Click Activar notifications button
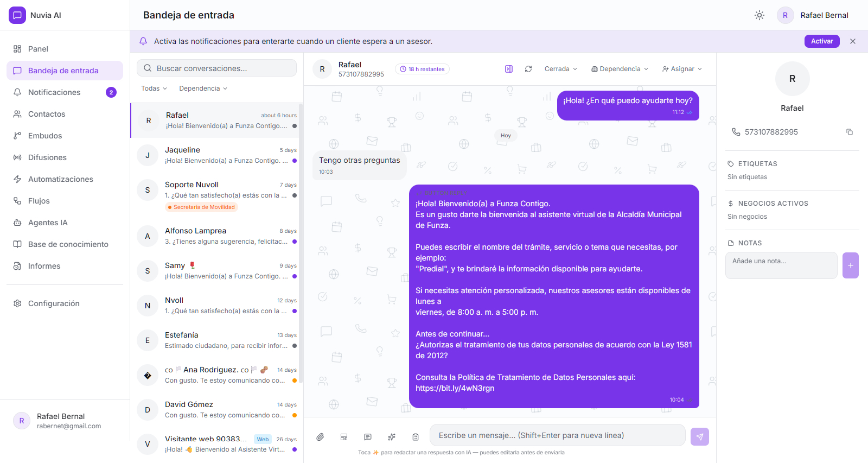 click(x=822, y=41)
